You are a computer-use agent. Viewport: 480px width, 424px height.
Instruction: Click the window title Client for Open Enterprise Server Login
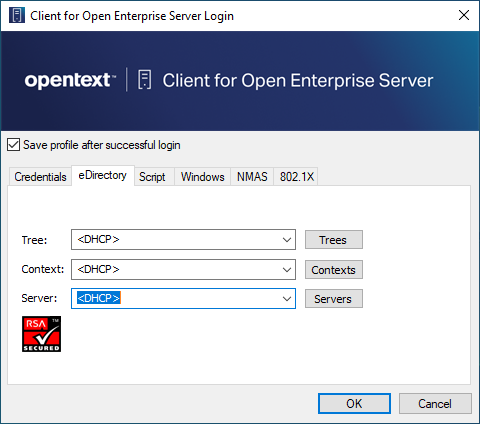point(132,16)
